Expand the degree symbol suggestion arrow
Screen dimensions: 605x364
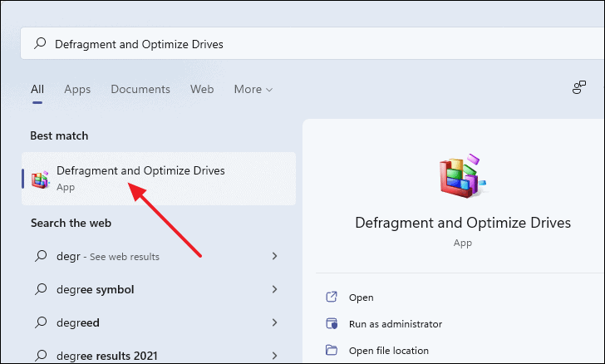274,289
